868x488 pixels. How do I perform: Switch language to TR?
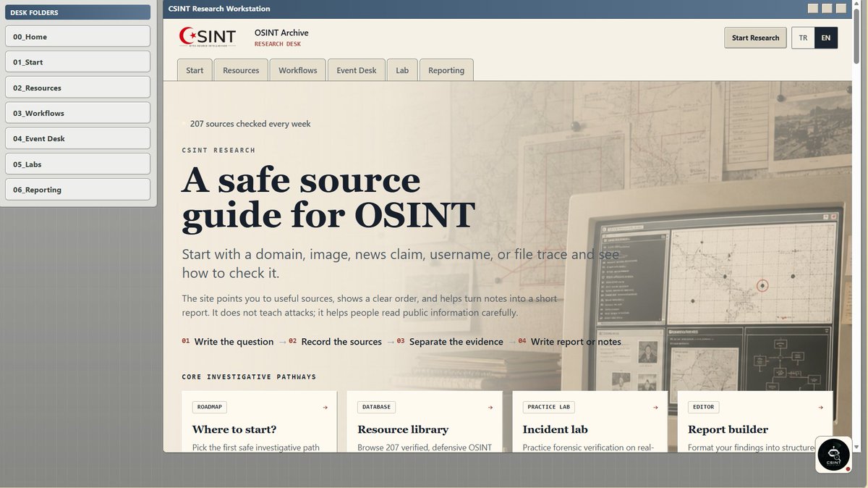pyautogui.click(x=803, y=38)
